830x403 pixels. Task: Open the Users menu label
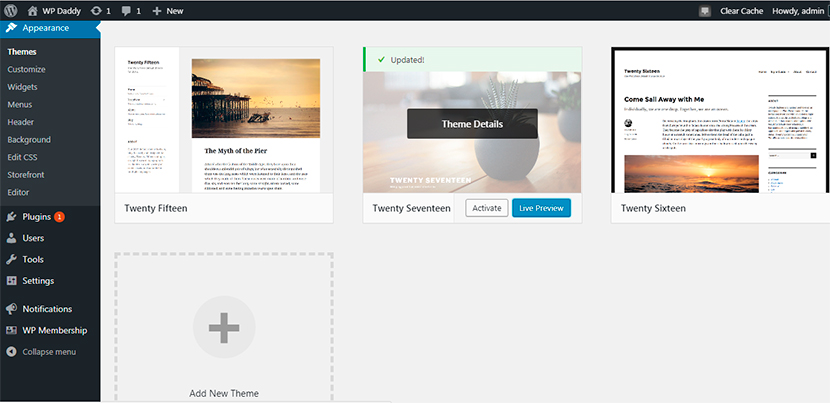33,238
